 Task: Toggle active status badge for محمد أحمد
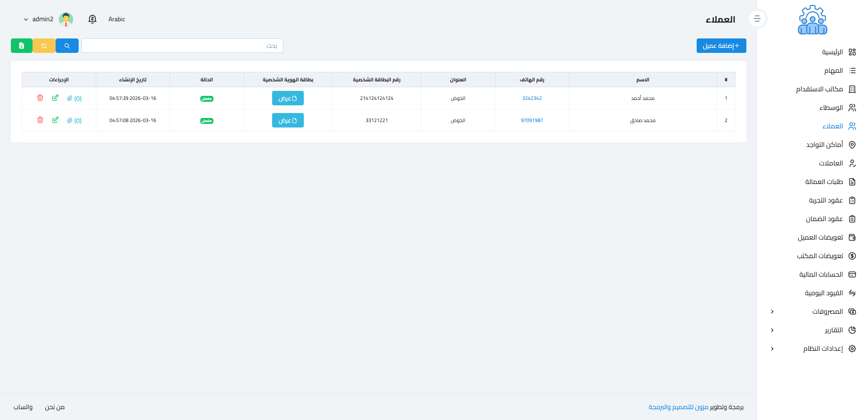click(x=207, y=99)
